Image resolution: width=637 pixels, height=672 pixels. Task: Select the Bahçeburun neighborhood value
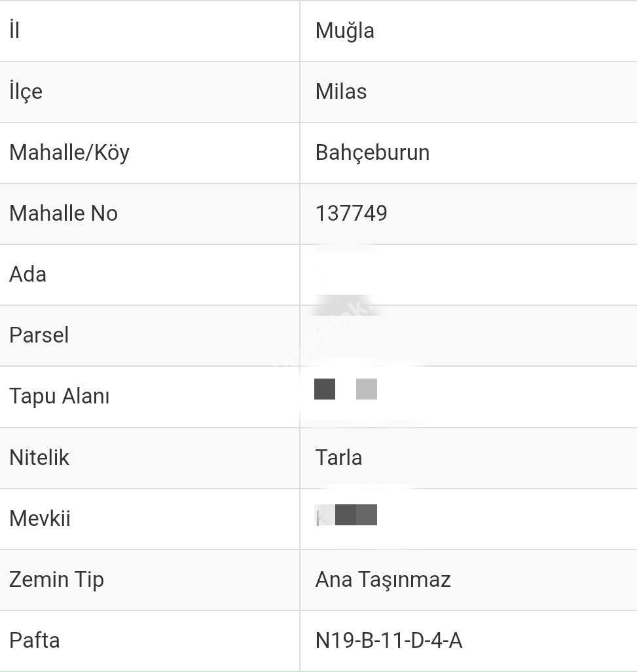tap(372, 153)
